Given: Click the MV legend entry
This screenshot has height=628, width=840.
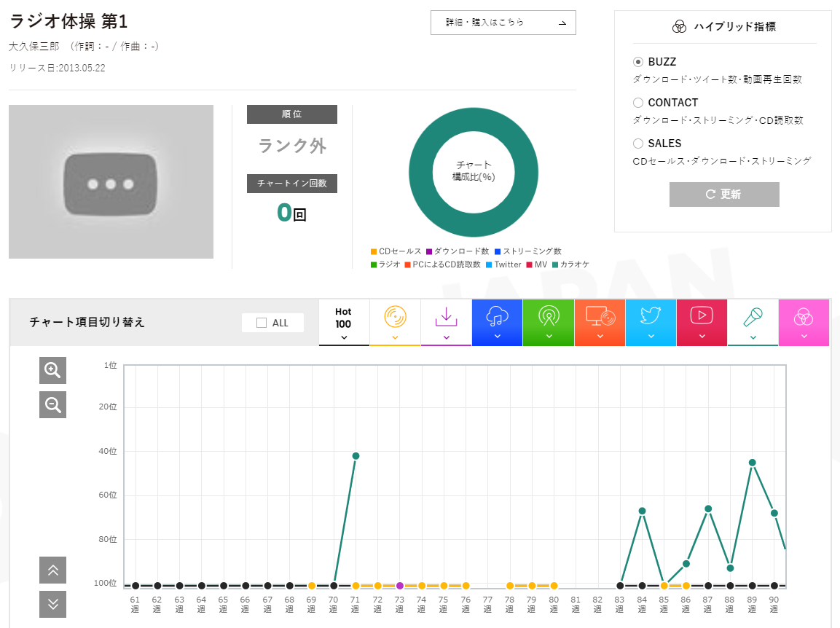Looking at the screenshot, I should (x=537, y=264).
